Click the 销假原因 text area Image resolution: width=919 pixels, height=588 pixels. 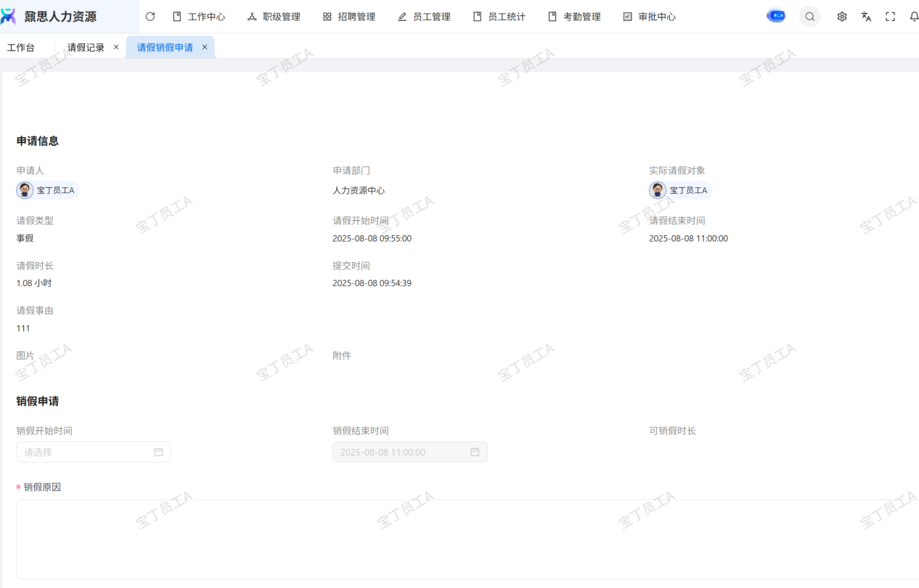tap(465, 539)
